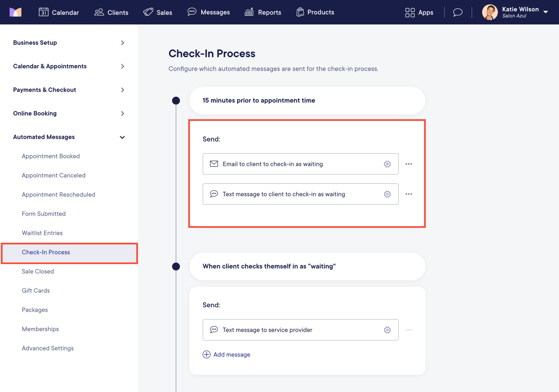This screenshot has height=392, width=559.
Task: Select the Form Submitted item
Action: tap(44, 214)
